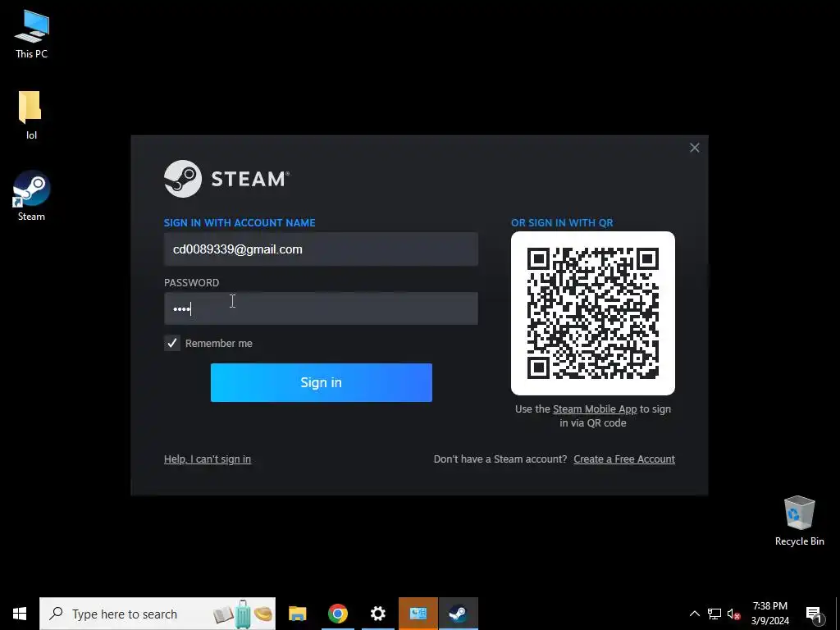Click the SIGN IN WITH ACCOUNT NAME heading
The width and height of the screenshot is (840, 630).
click(240, 223)
